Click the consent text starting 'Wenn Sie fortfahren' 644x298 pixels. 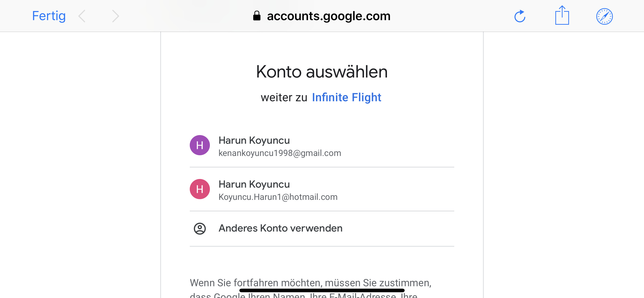(x=310, y=283)
